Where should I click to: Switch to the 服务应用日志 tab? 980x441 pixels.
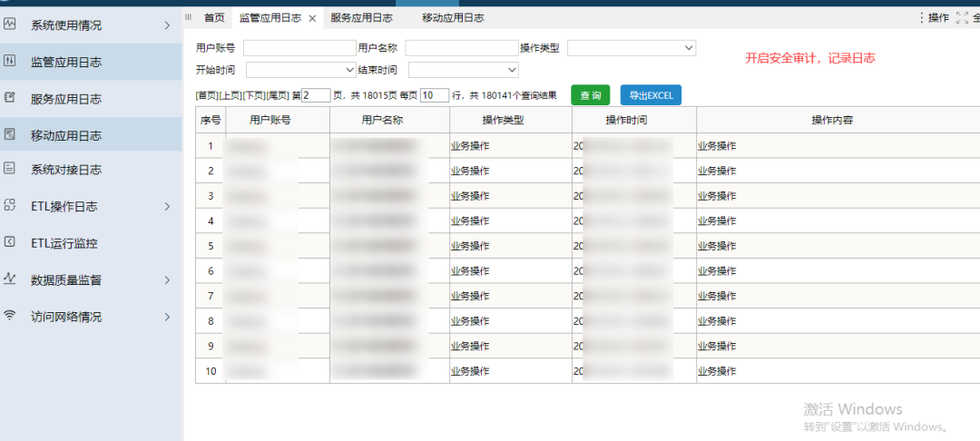(361, 18)
